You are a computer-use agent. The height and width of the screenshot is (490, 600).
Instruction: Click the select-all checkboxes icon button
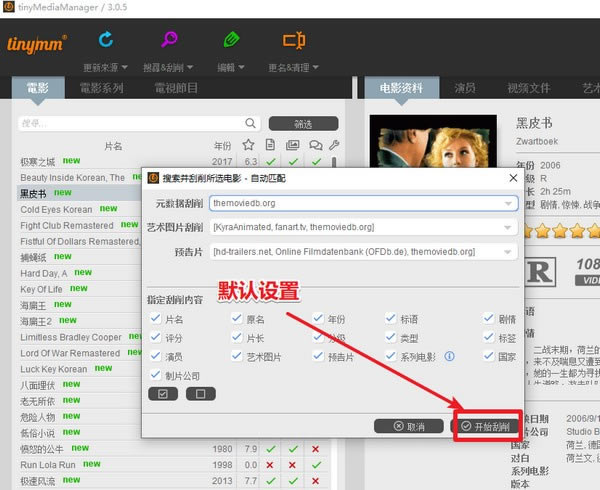163,394
